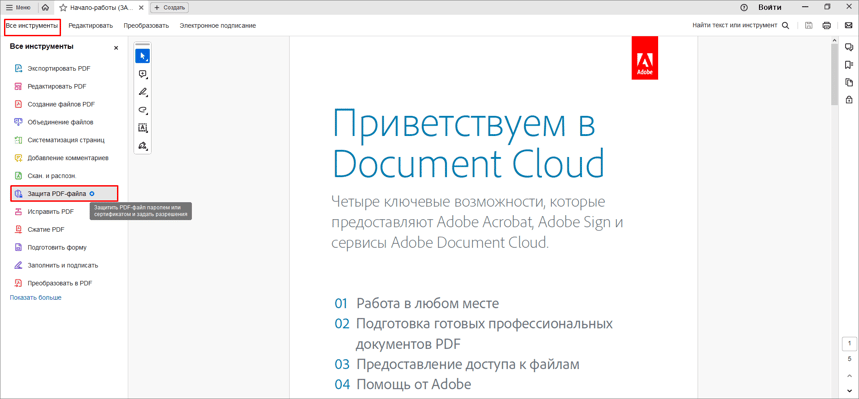
Task: Open the Comments speech-bubble panel icon
Action: (x=849, y=47)
